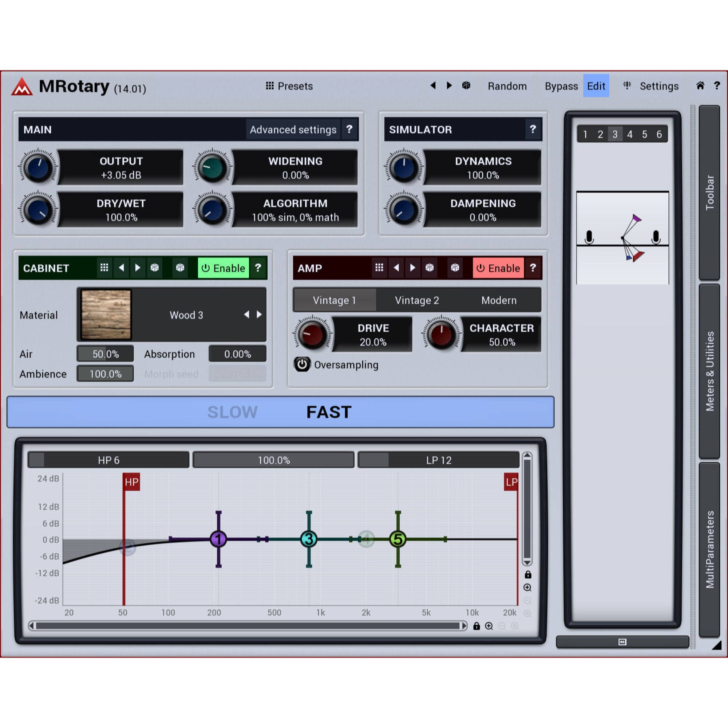
Task: Click the collapse icon below meter panel
Action: point(622,642)
